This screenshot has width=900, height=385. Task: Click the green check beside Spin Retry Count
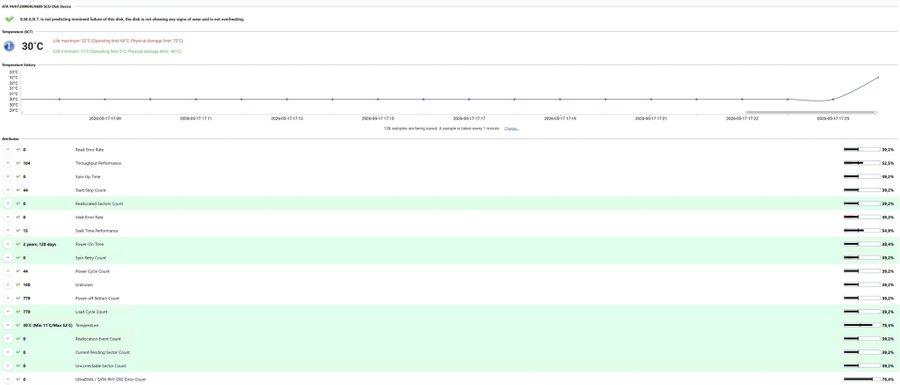click(x=18, y=258)
